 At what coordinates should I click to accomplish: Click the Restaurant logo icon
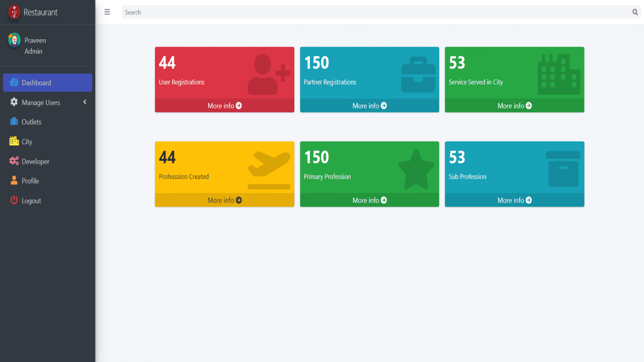point(14,12)
